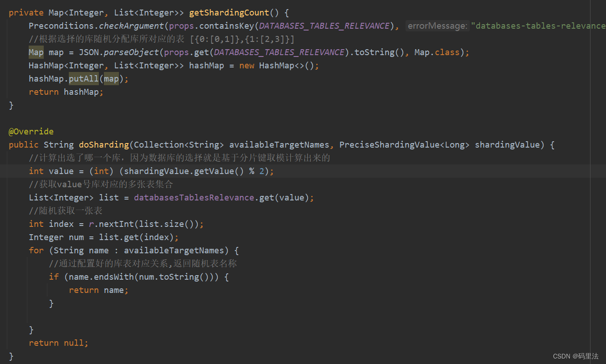
Task: Click the DATABASES_TABLES_RELEVANCE constant in checkArgument
Action: [x=324, y=26]
